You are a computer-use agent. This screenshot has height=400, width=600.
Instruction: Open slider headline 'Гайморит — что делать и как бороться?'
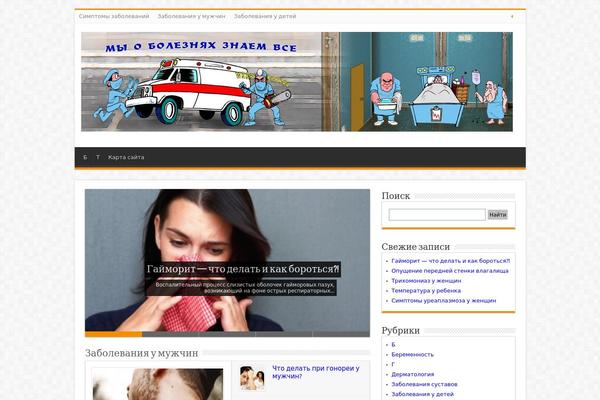click(x=243, y=269)
